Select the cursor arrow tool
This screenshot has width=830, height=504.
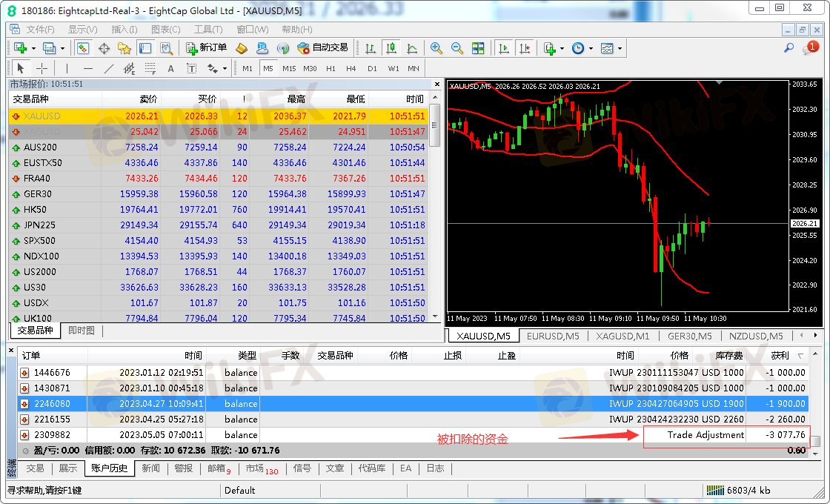pos(21,68)
